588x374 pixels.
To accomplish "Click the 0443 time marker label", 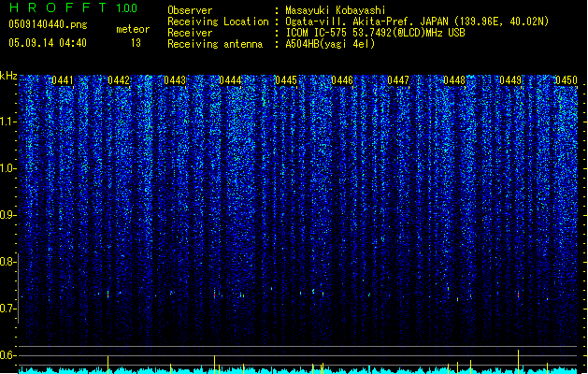I will click(175, 80).
